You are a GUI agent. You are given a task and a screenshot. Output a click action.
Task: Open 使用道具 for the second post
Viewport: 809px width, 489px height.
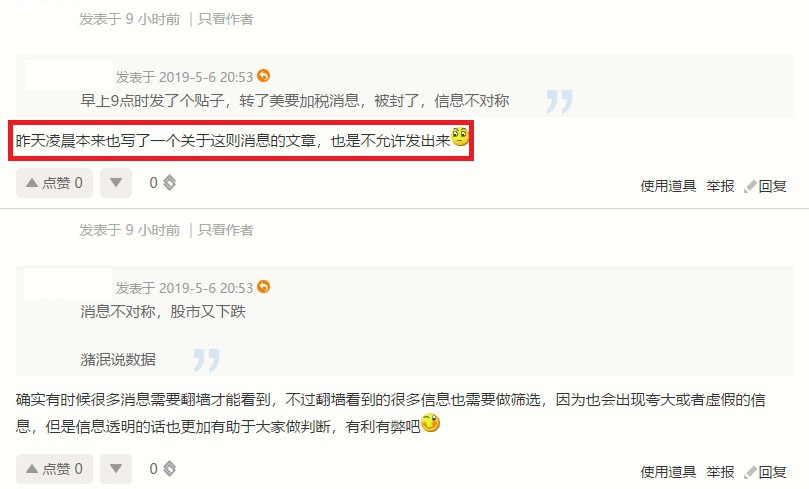668,472
